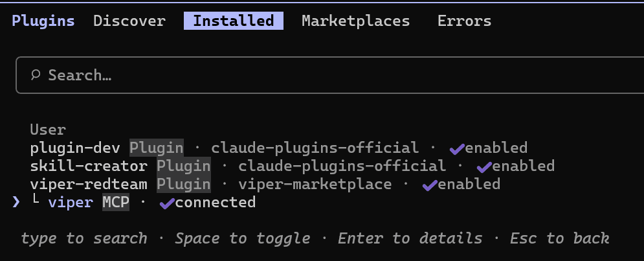Click the skill-creator enabled checkmark
The height and width of the screenshot is (261, 644).
[x=484, y=166]
